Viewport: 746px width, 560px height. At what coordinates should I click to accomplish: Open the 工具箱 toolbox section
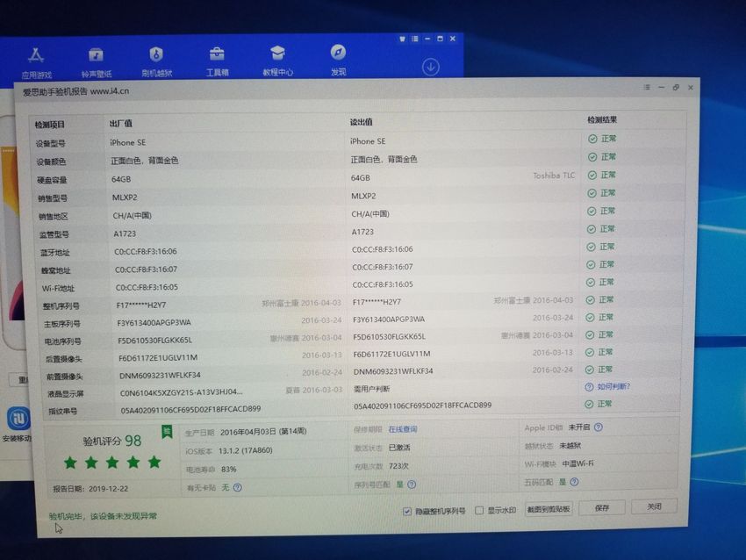[217, 61]
